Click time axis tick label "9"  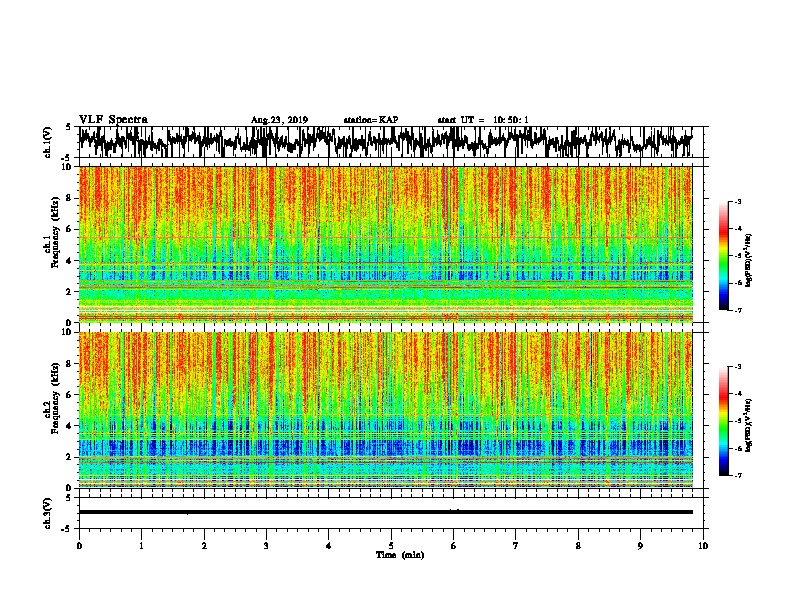coord(640,546)
